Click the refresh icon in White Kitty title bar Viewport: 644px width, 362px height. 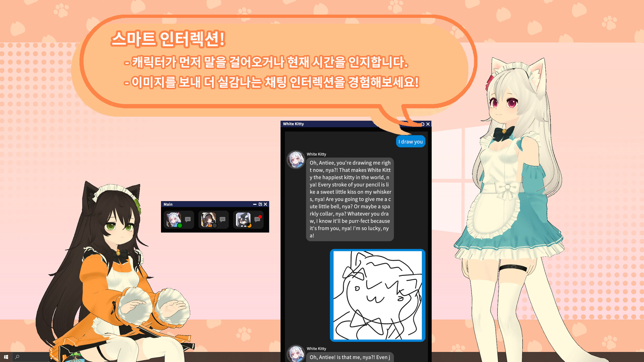(x=423, y=124)
